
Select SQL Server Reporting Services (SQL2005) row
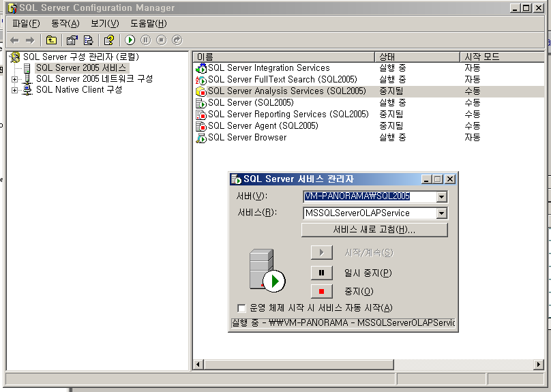click(x=369, y=115)
